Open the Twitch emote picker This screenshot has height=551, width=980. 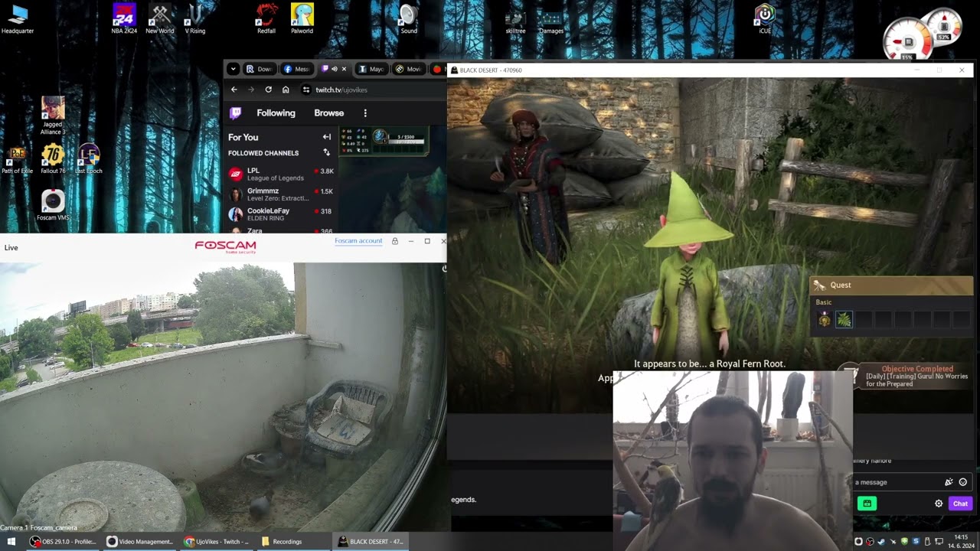[x=962, y=482]
